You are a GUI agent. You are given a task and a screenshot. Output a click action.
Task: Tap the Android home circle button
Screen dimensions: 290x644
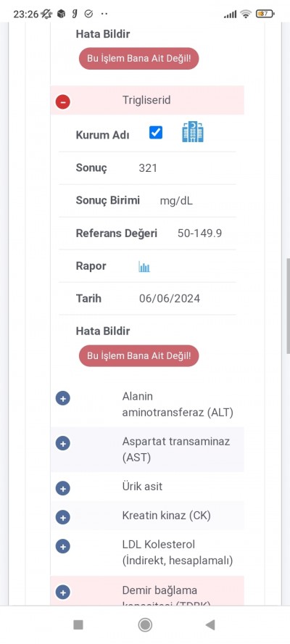tap(145, 624)
